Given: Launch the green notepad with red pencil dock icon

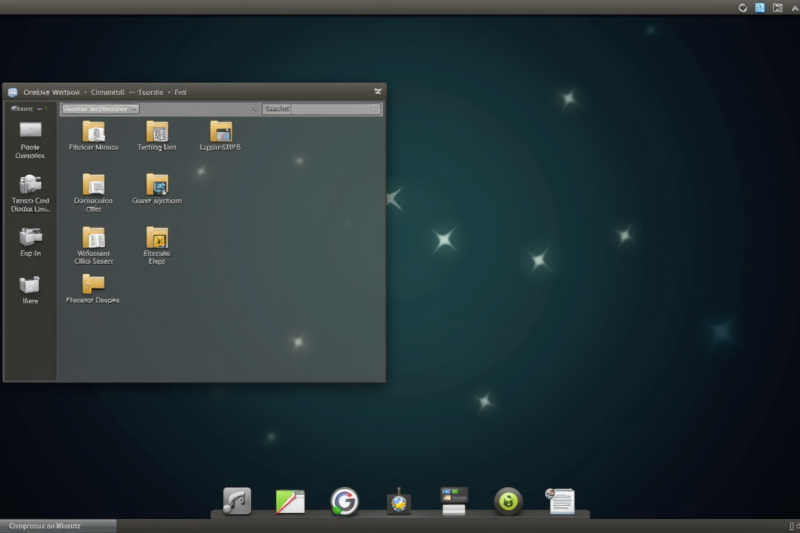Looking at the screenshot, I should (x=290, y=501).
